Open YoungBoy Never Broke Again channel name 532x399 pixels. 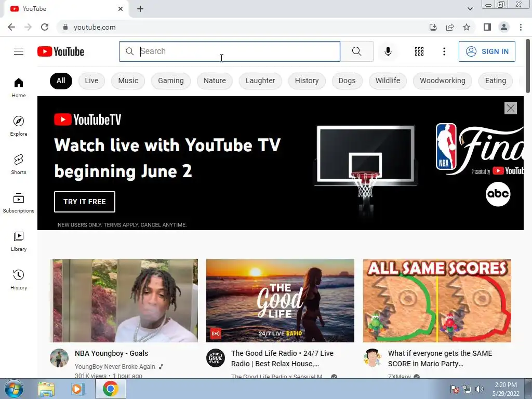tap(115, 366)
